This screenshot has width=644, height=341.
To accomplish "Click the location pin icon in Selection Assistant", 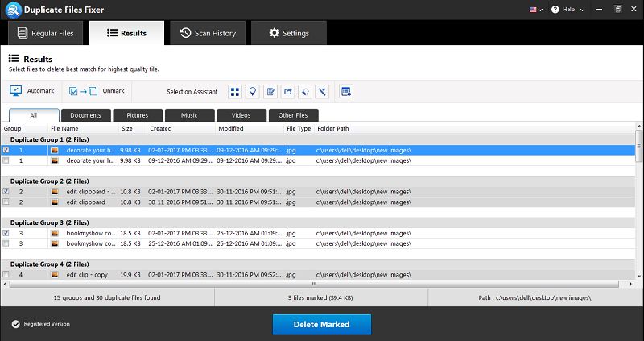I will click(x=252, y=91).
